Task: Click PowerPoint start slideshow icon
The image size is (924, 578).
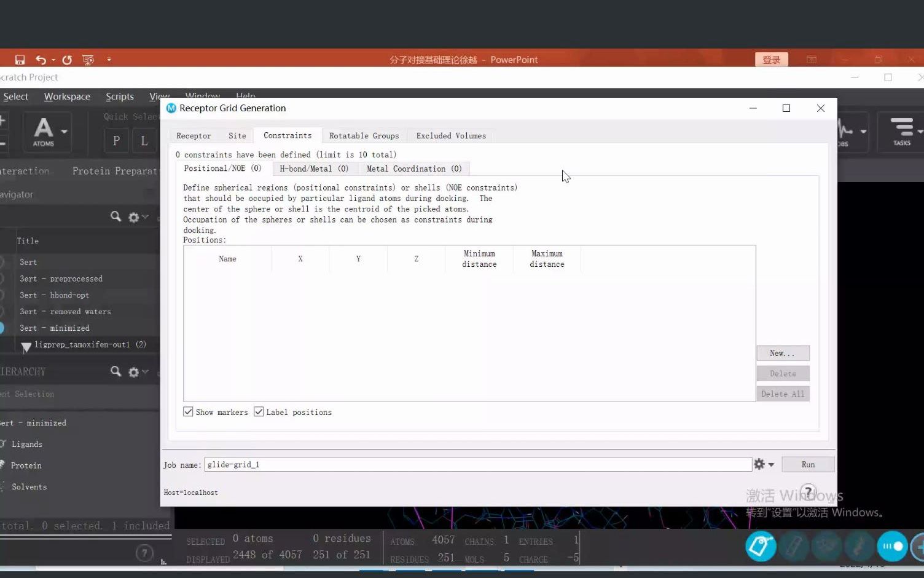Action: pos(88,60)
